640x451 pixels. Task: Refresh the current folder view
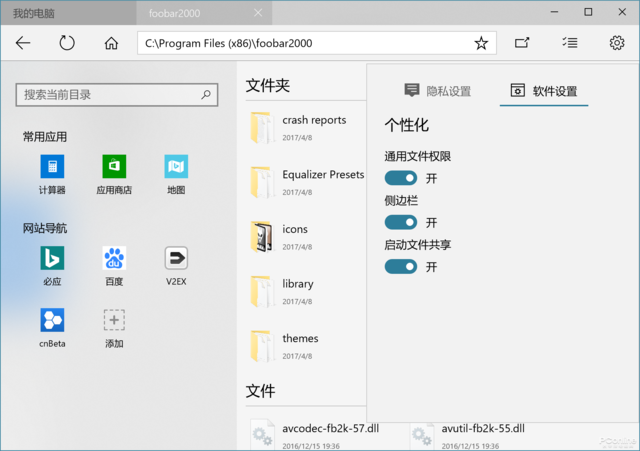coord(67,43)
